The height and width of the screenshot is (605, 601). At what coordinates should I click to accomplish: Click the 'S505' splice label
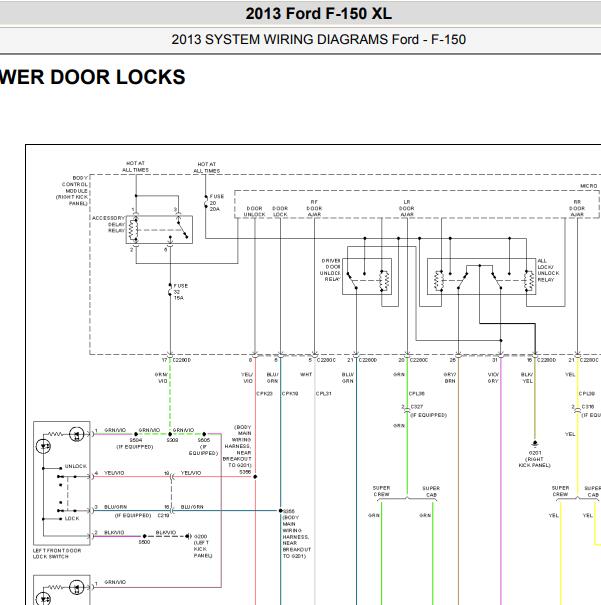pos(204,440)
